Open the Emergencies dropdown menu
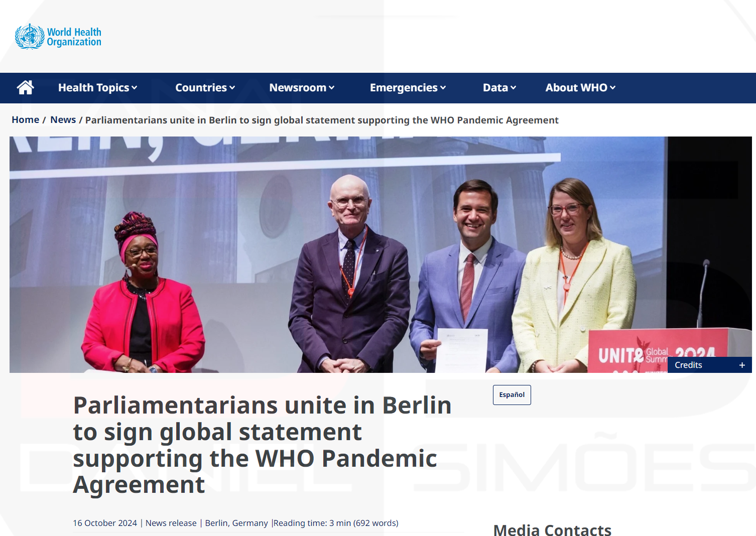The height and width of the screenshot is (536, 756). point(408,88)
